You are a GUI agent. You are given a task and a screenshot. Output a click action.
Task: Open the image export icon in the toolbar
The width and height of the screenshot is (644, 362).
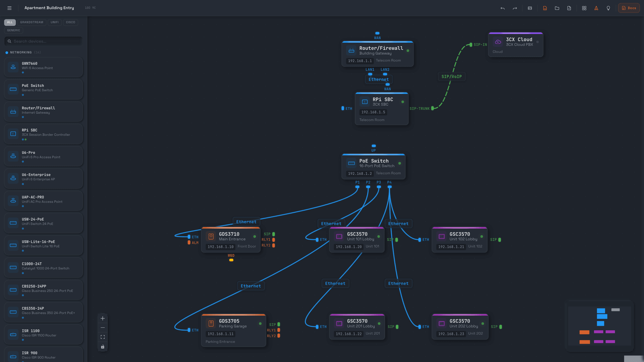click(530, 8)
